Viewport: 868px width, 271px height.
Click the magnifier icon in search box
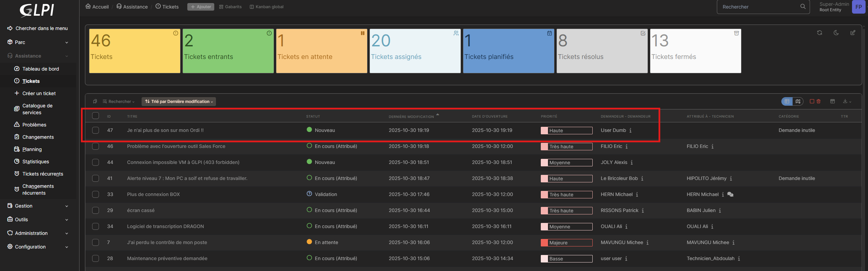click(x=803, y=6)
